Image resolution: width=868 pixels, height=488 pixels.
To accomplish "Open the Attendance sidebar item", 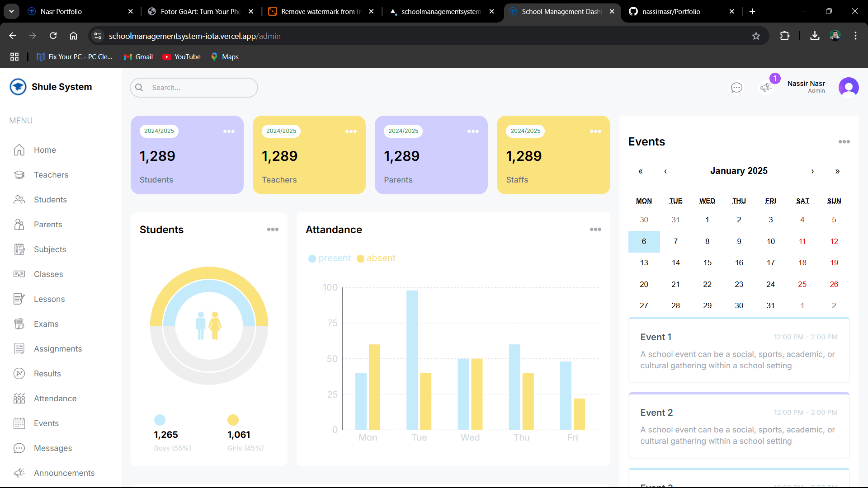I will pos(55,399).
